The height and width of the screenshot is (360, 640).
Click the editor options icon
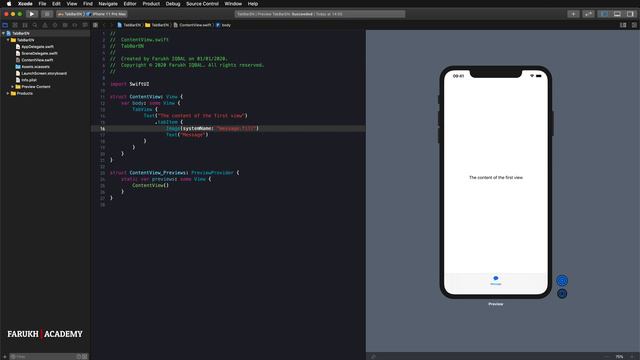pyautogui.click(x=623, y=25)
